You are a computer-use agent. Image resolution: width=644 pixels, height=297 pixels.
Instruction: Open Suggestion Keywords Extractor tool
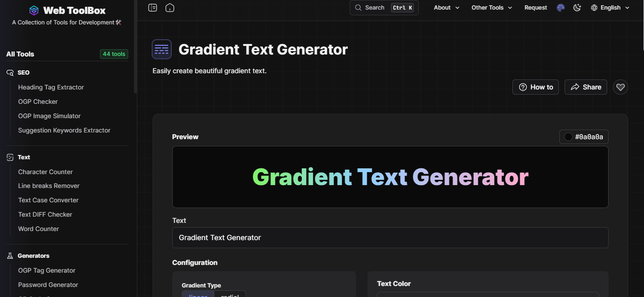tap(64, 130)
